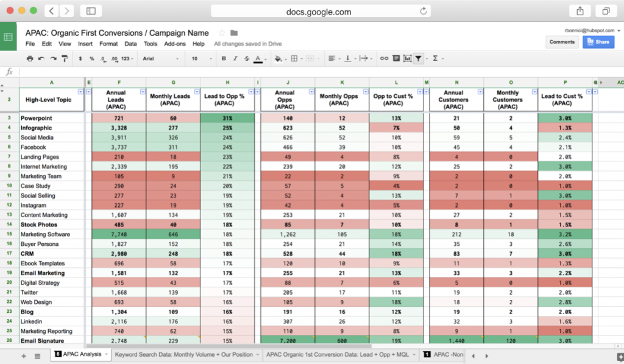Open the Arial font dropdown
Screen dimensions: 624x364
click(x=161, y=58)
